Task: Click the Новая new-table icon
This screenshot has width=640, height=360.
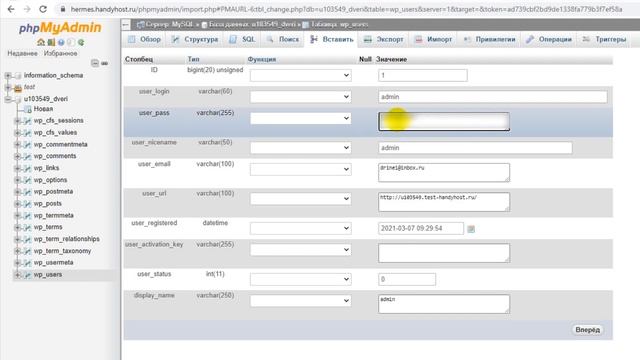Action: click(27, 109)
